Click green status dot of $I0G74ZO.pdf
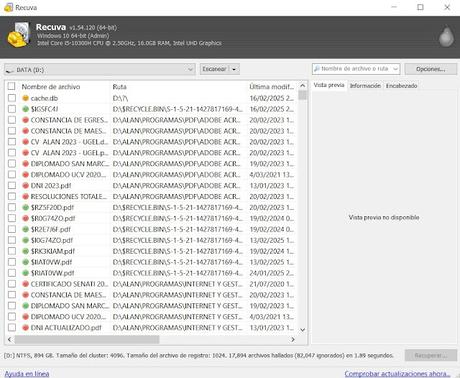 [x=25, y=240]
